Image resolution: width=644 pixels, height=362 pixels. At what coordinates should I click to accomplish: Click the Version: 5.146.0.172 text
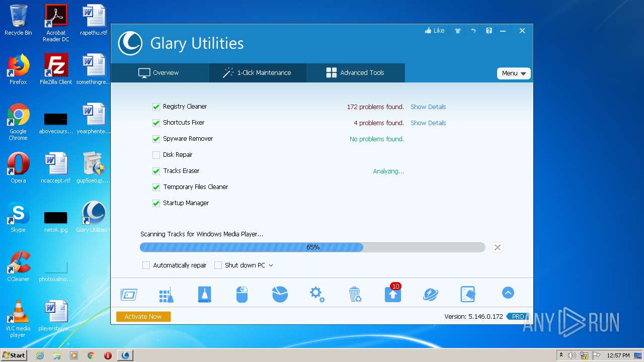click(473, 316)
